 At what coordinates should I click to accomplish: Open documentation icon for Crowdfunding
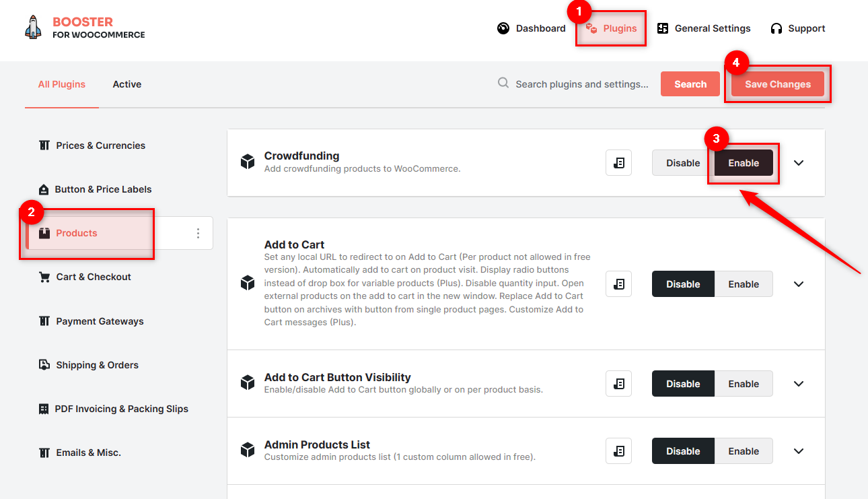click(619, 163)
